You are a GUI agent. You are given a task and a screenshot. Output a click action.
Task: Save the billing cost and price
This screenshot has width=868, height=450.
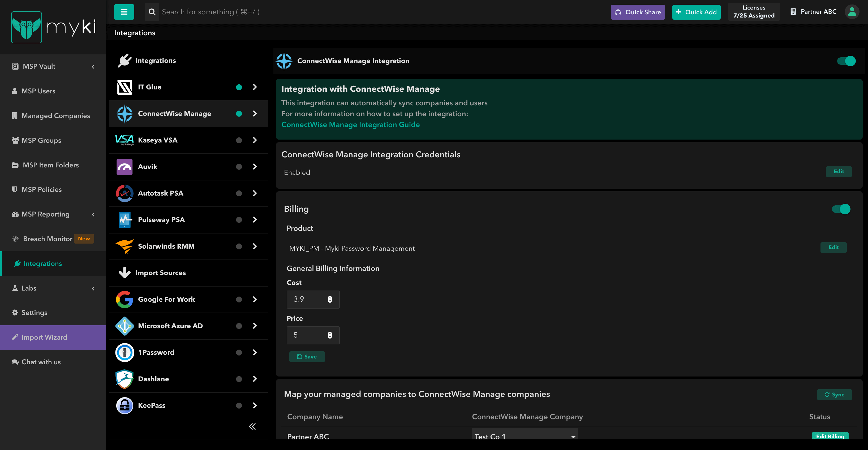(307, 357)
